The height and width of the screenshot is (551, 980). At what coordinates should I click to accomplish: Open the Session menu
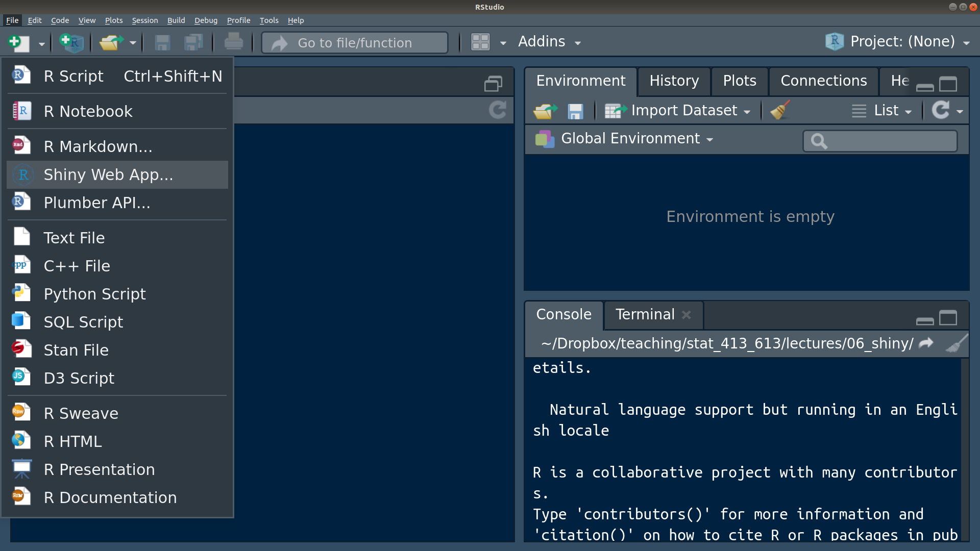click(145, 20)
